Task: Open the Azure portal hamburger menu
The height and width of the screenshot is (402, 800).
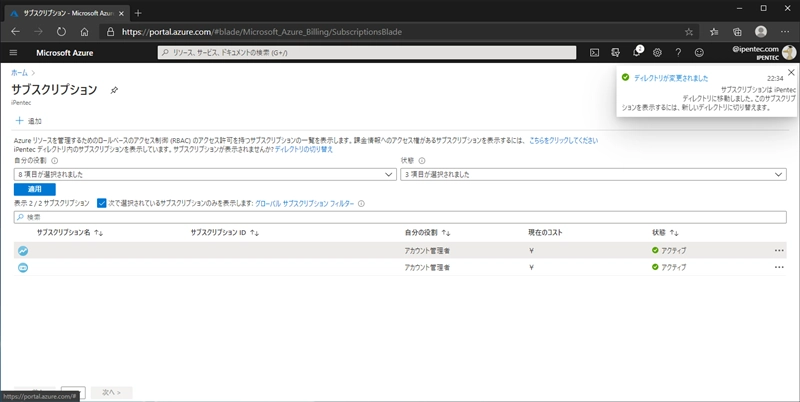Action: [13, 53]
